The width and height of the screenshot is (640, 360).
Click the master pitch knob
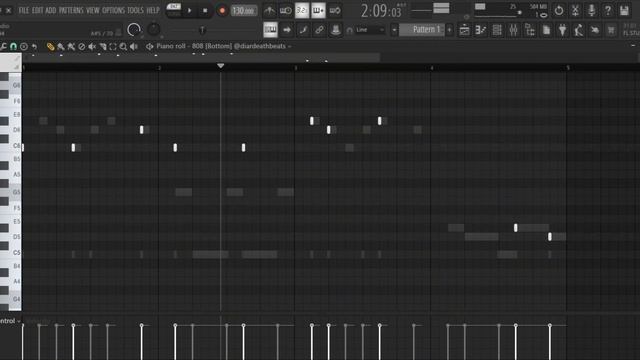153,29
